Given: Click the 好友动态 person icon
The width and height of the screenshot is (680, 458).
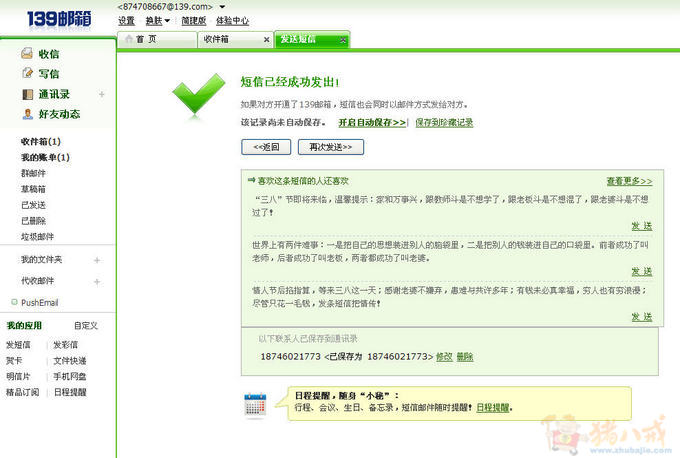Looking at the screenshot, I should click(x=27, y=114).
